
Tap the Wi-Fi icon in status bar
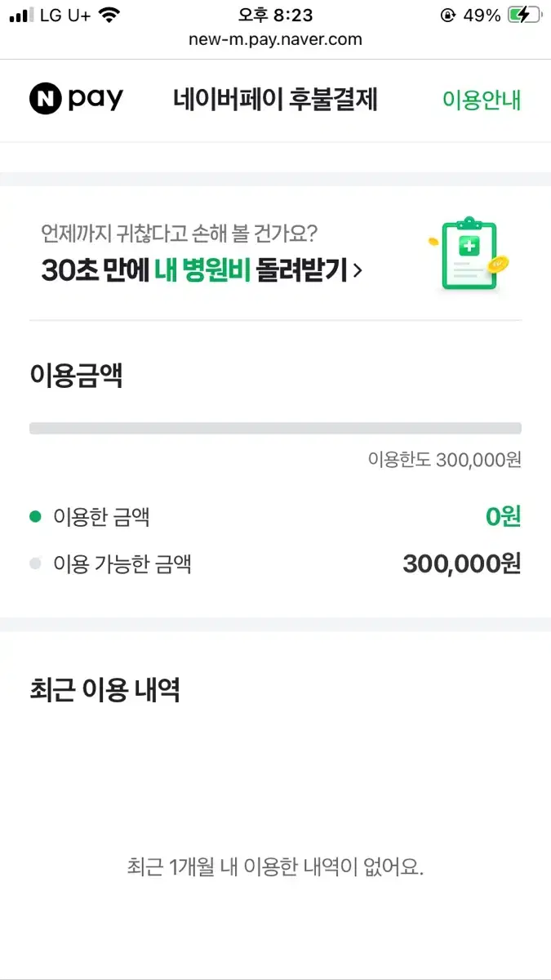click(x=107, y=15)
